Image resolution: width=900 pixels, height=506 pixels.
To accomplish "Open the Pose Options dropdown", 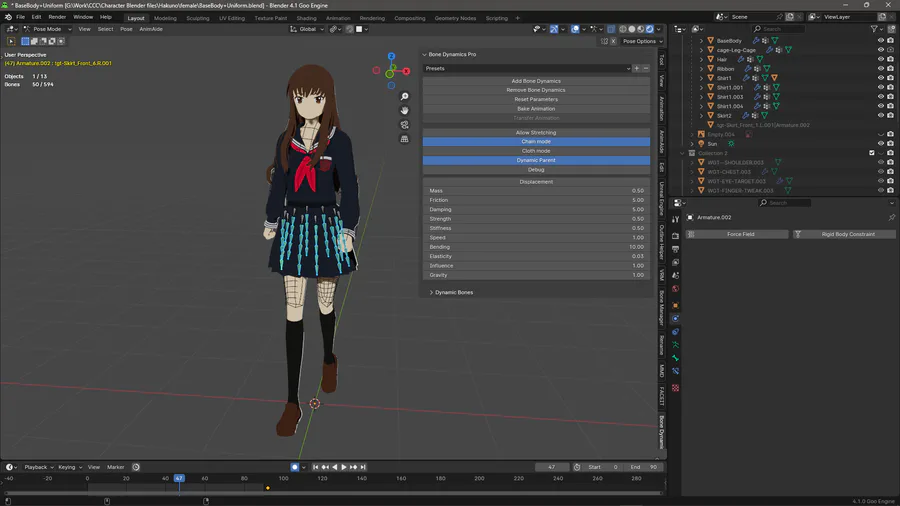I will pos(642,41).
